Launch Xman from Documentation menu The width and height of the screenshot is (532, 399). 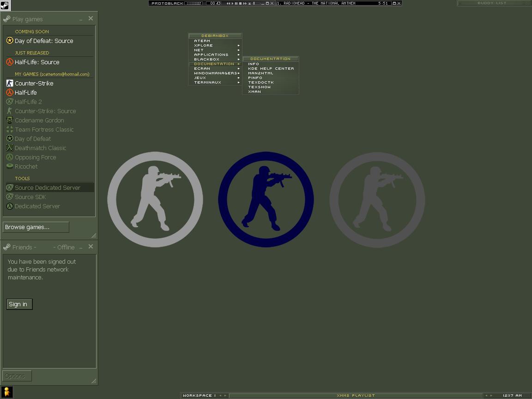pos(271,91)
